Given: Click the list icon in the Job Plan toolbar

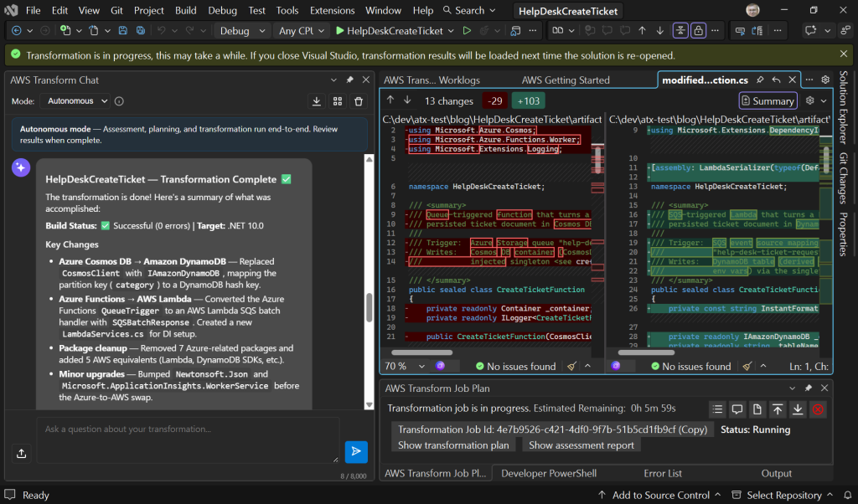Looking at the screenshot, I should (x=717, y=409).
